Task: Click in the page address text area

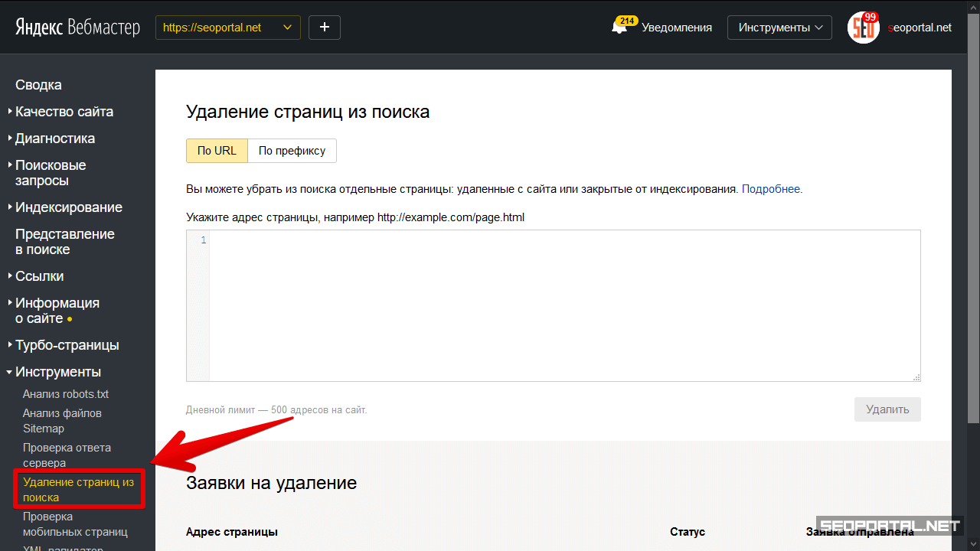Action: [x=563, y=305]
